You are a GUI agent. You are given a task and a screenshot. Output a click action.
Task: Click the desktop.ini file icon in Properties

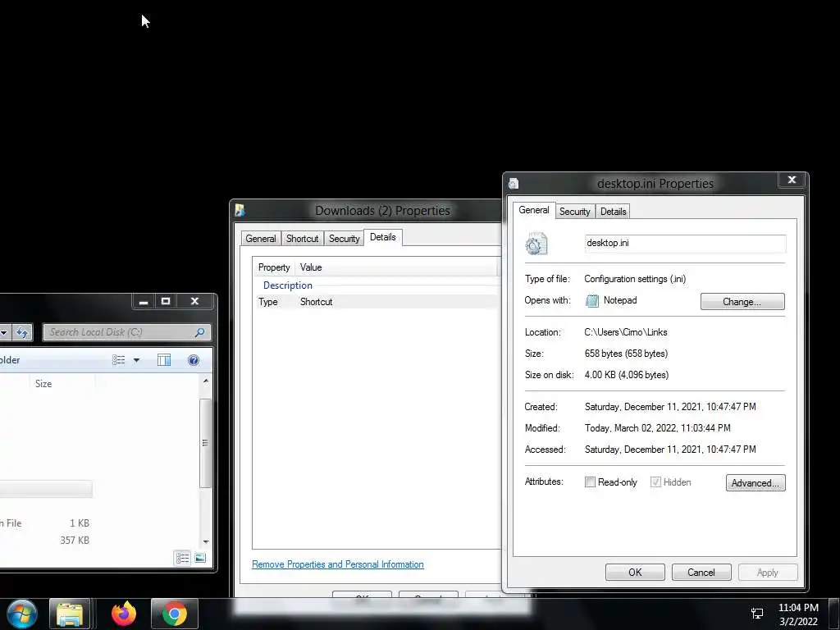coord(536,244)
